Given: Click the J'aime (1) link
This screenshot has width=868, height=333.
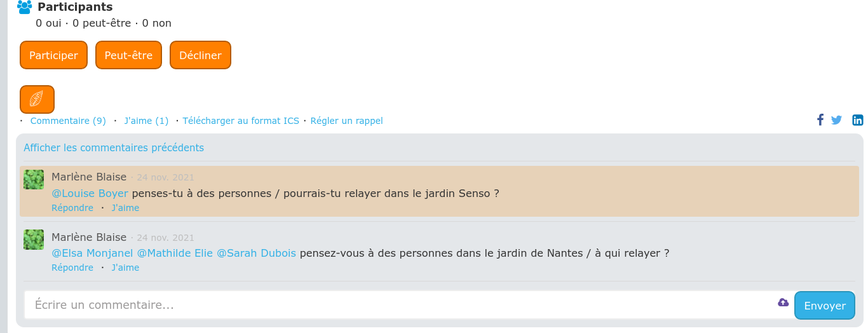Looking at the screenshot, I should click(x=146, y=121).
